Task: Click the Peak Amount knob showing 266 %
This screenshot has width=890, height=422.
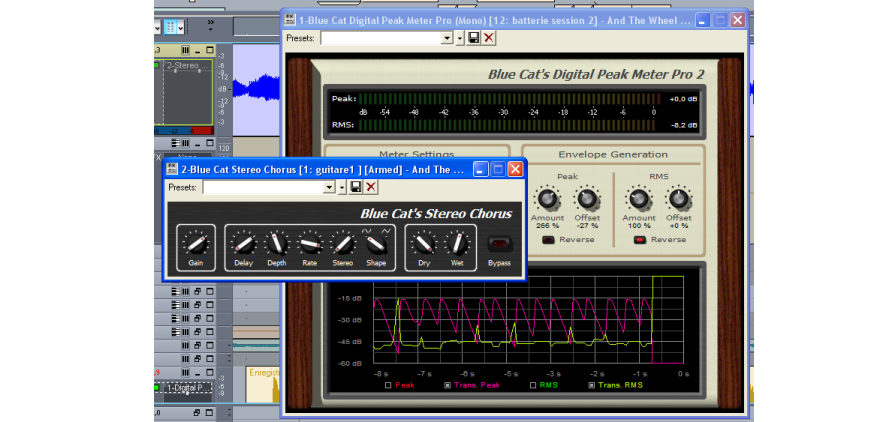Action: coord(548,199)
